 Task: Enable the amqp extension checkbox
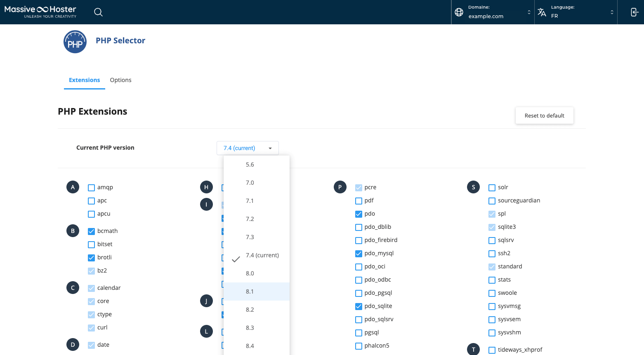(x=92, y=188)
